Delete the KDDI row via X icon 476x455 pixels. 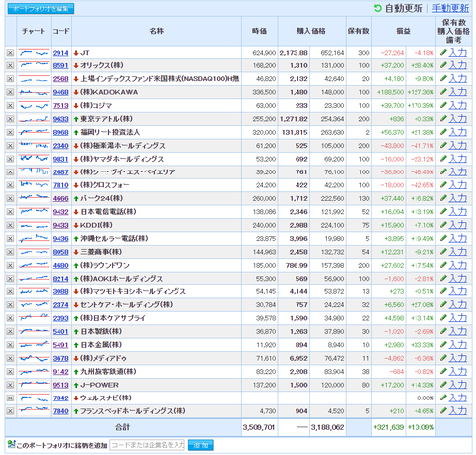pos(10,225)
